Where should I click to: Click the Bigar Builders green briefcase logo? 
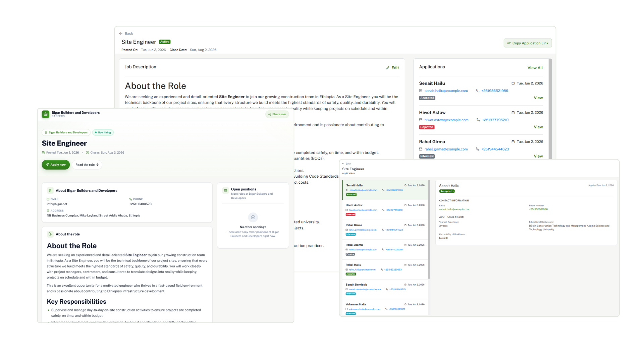tap(46, 114)
